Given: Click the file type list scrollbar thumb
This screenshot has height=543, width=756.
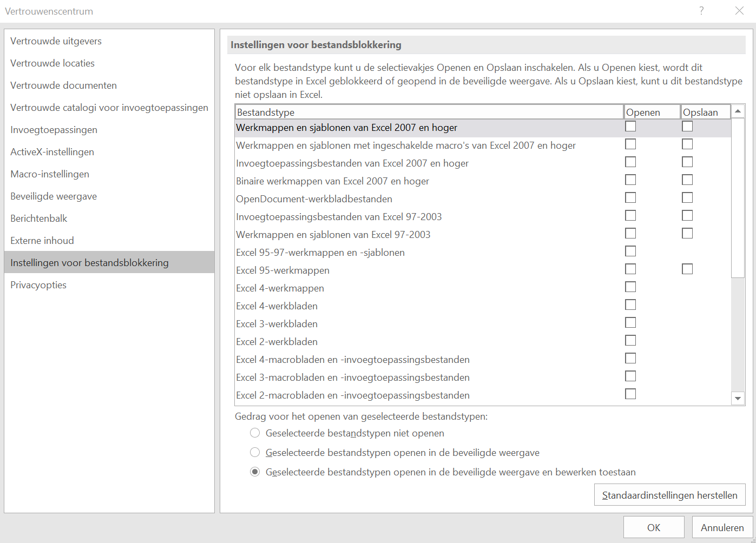Looking at the screenshot, I should pos(738,198).
